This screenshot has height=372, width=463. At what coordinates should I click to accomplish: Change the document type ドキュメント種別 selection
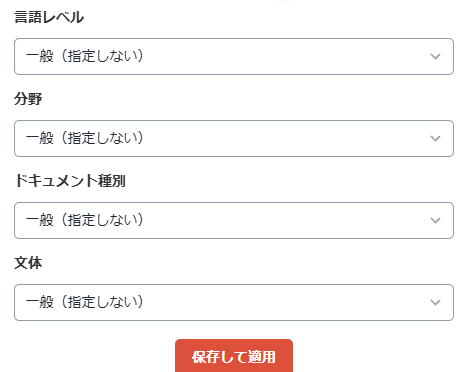(x=234, y=220)
